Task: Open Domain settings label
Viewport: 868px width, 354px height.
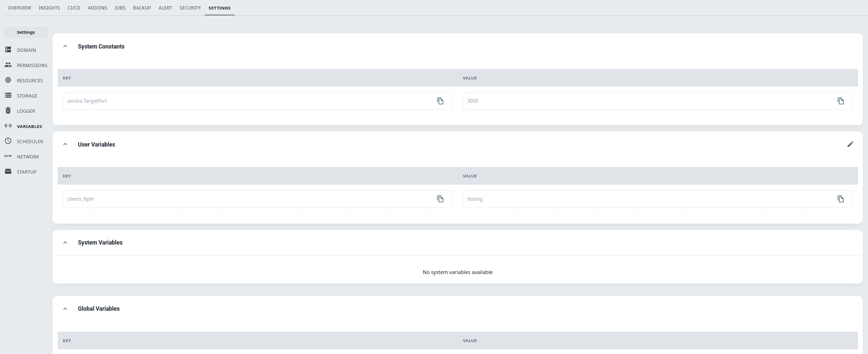Action: [27, 50]
